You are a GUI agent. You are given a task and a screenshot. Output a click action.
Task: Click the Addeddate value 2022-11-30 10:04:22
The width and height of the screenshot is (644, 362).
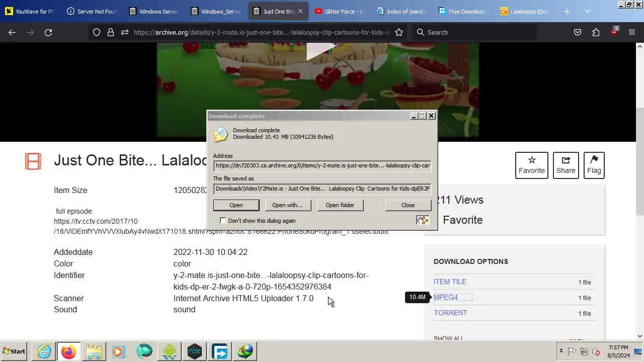click(x=210, y=252)
